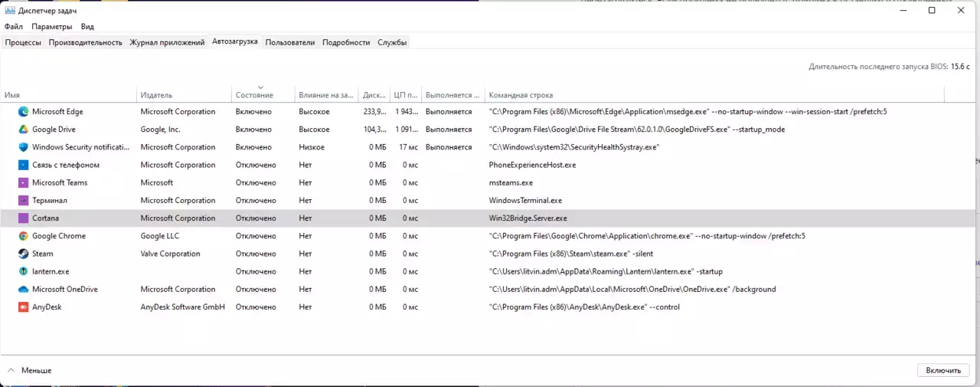Select the Cortana row
Image resolution: width=980 pixels, height=387 pixels.
point(490,218)
